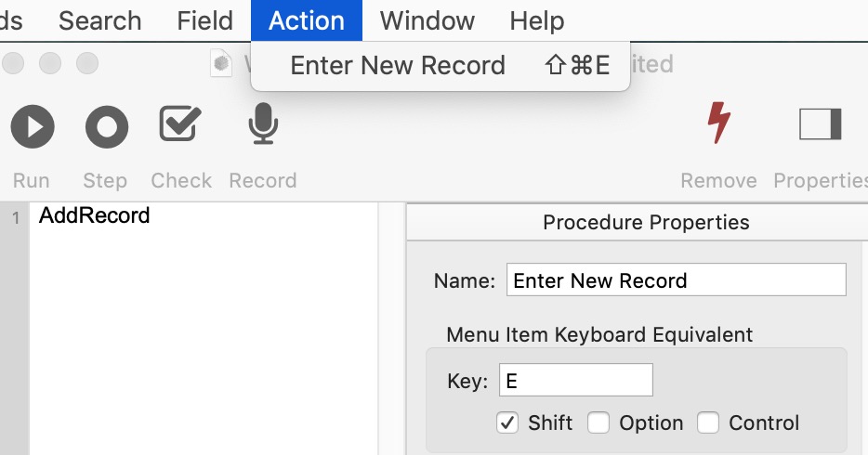Open the Field menu
Image resolution: width=868 pixels, height=455 pixels.
click(204, 20)
